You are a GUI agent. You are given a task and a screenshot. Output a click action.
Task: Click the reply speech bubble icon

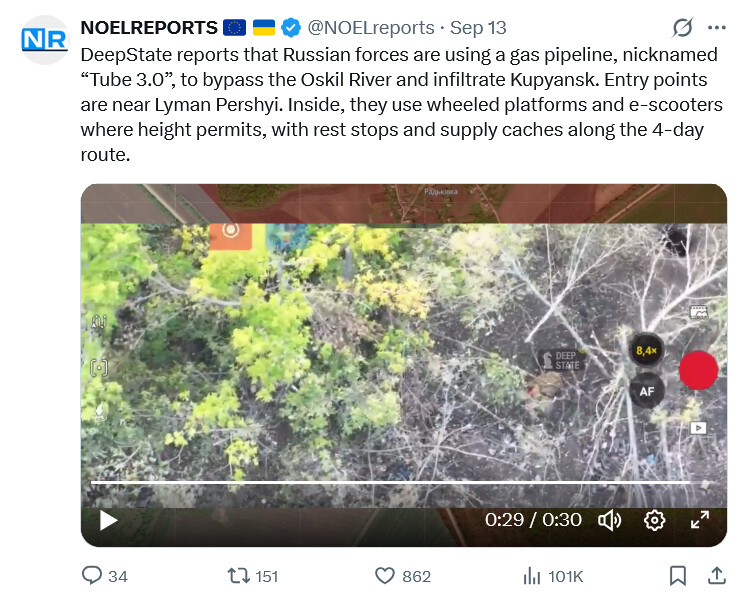coord(92,575)
